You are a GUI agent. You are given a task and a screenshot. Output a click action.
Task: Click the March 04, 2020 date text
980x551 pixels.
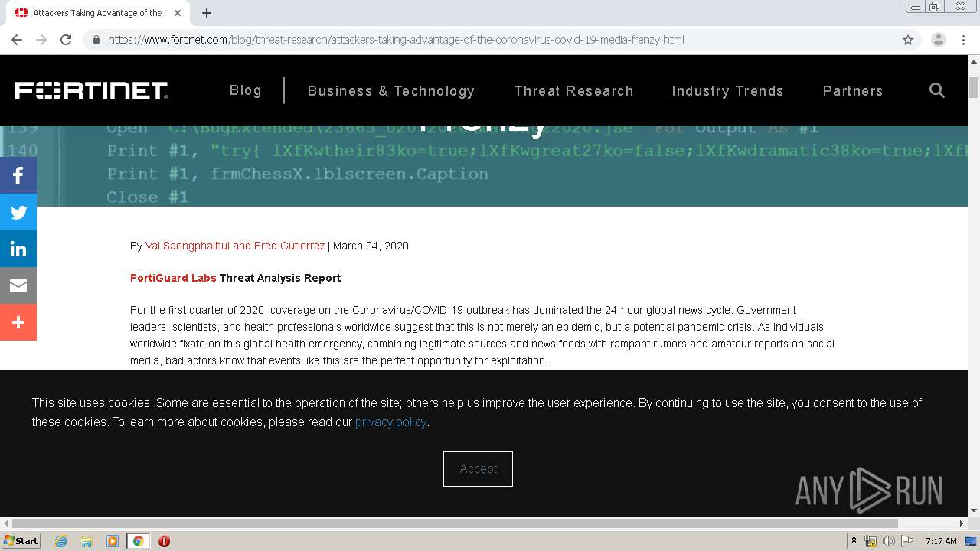[371, 246]
